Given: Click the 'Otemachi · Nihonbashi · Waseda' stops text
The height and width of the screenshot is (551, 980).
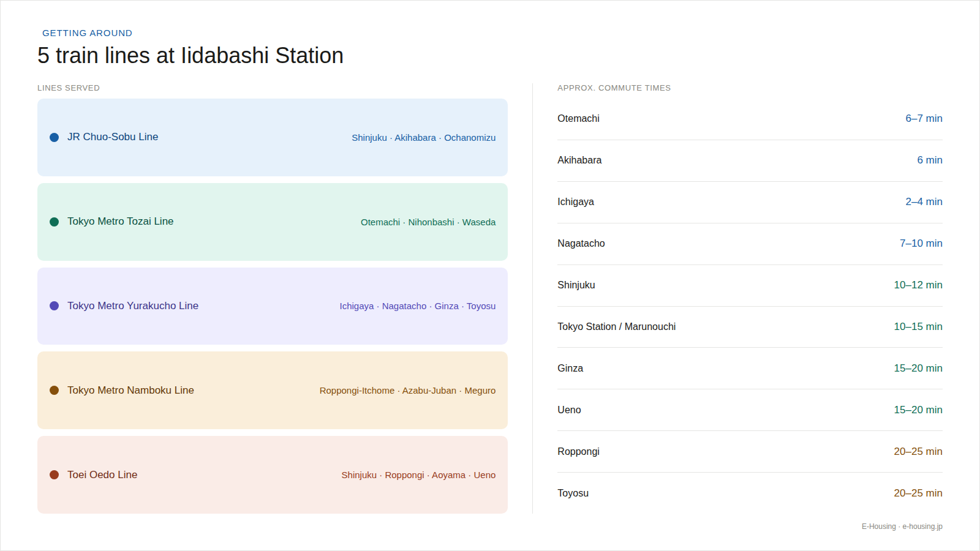Looking at the screenshot, I should [x=428, y=222].
